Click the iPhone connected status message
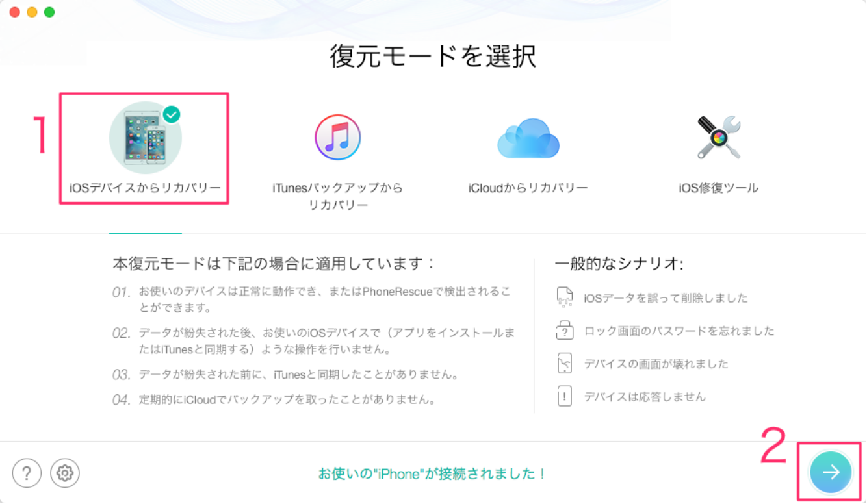Viewport: 867px width, 504px height. pyautogui.click(x=433, y=474)
